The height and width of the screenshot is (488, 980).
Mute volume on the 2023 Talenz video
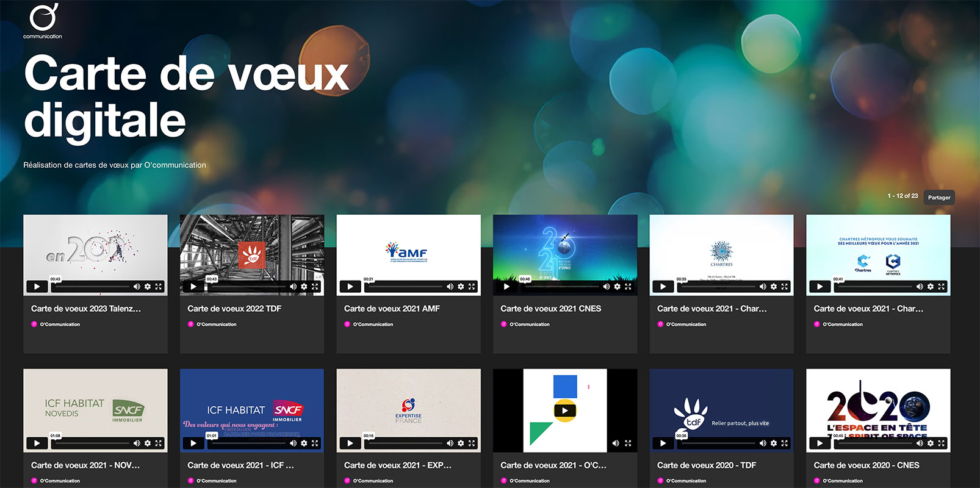coord(137,287)
